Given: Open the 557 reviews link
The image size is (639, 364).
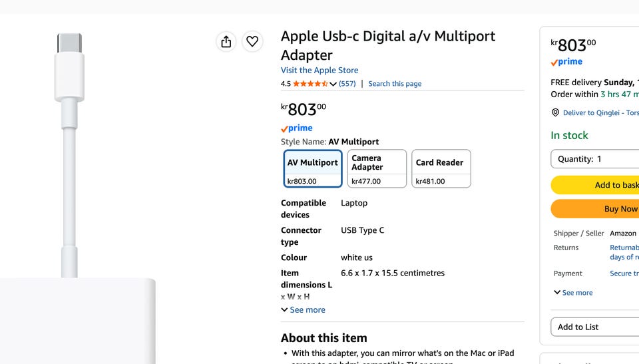Looking at the screenshot, I should (347, 84).
